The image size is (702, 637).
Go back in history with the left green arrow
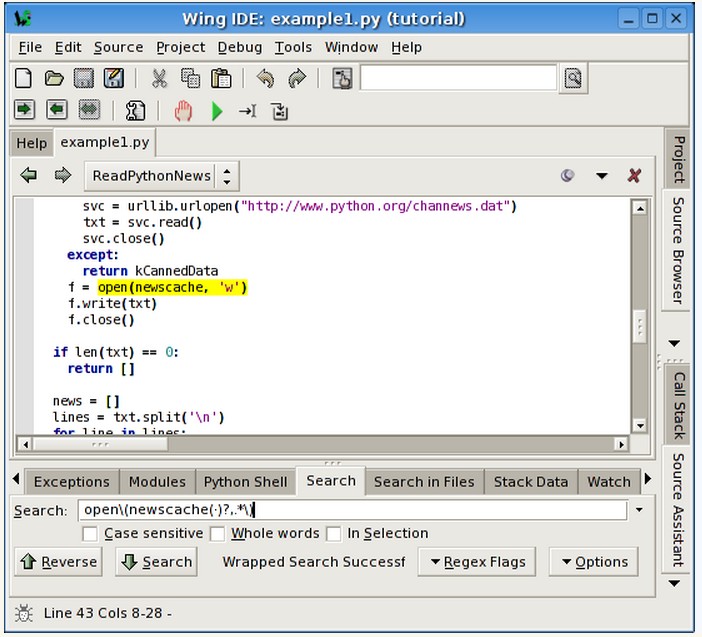tap(29, 175)
